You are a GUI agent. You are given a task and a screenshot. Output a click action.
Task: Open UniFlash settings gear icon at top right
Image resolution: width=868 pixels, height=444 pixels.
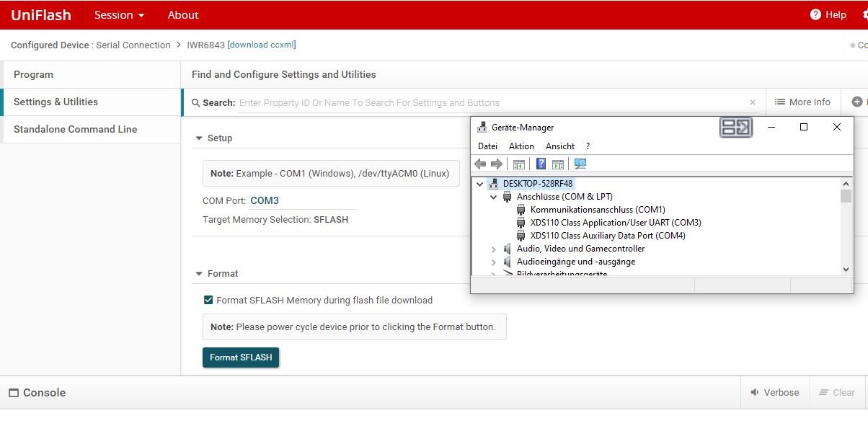[x=864, y=14]
